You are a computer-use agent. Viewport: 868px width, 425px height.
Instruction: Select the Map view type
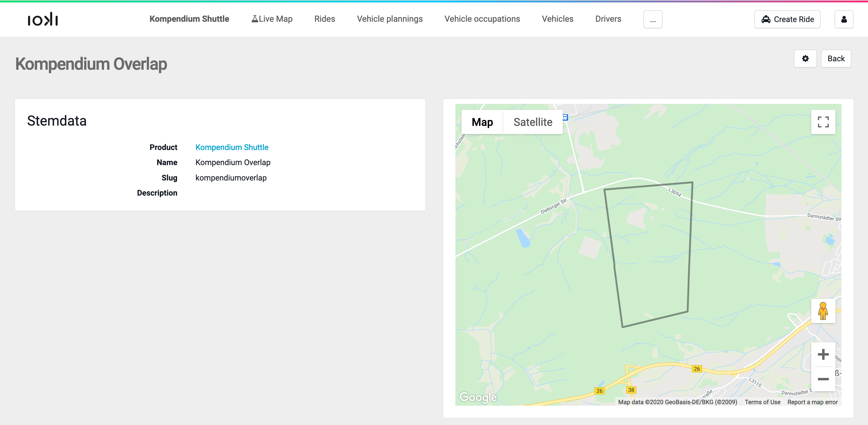482,122
